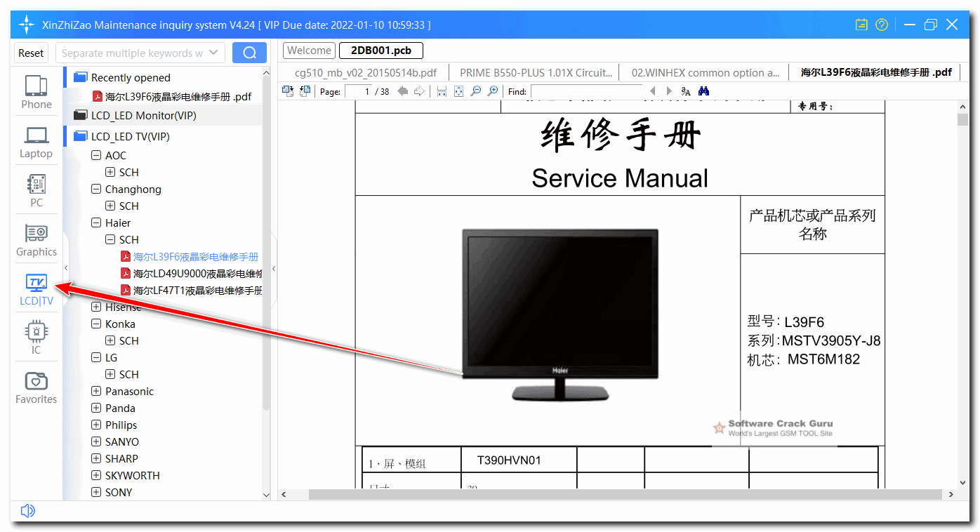
Task: Rotate the PDF page left
Action: (x=288, y=91)
